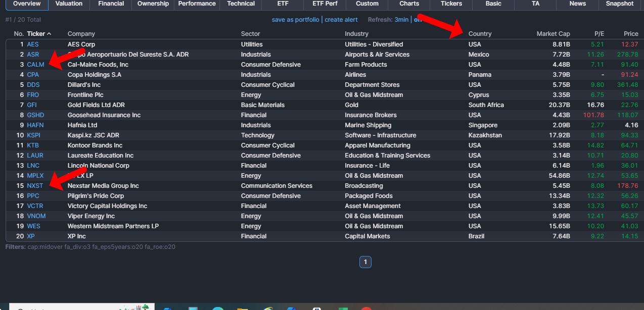The width and height of the screenshot is (644, 310).
Task: Open the DDS ticker link
Action: [x=33, y=85]
